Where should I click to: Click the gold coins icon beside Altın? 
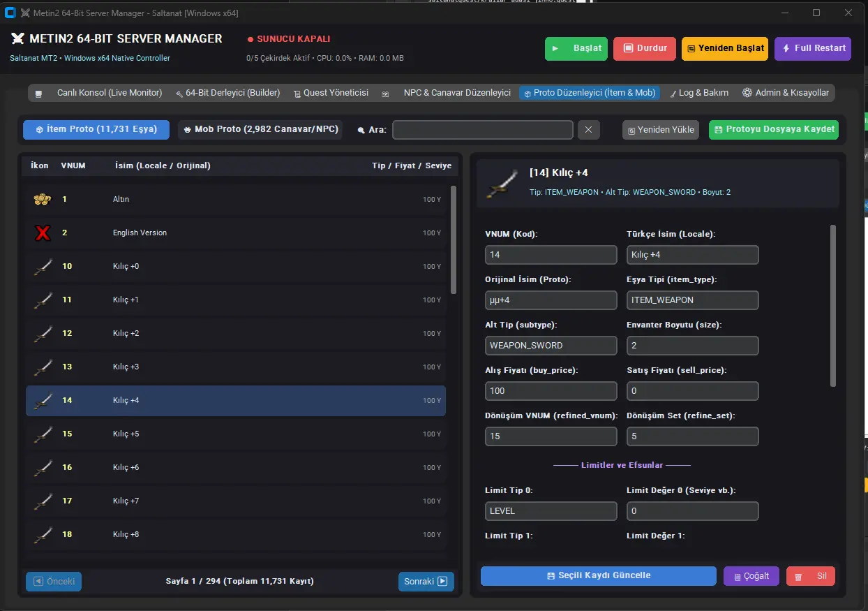[x=43, y=200]
